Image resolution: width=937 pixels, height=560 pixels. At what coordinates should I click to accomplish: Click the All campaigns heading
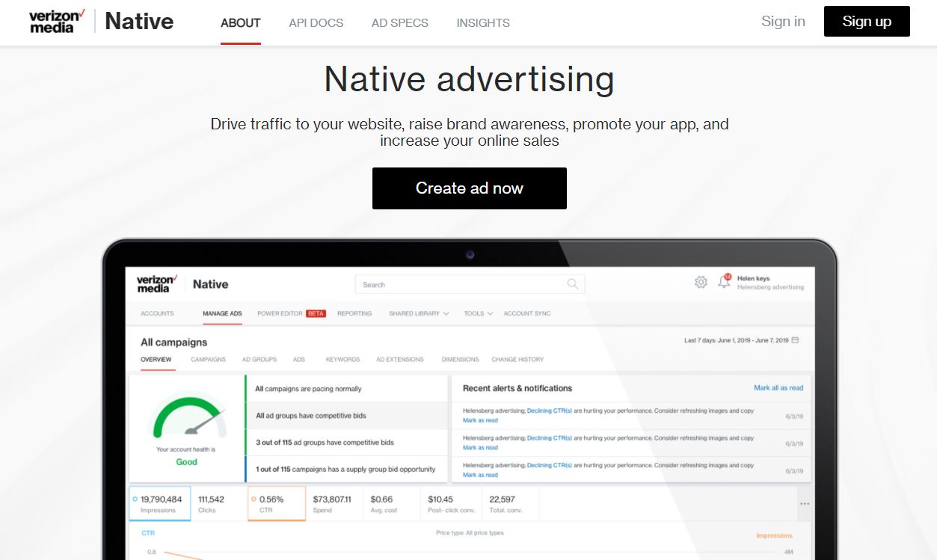click(x=173, y=342)
